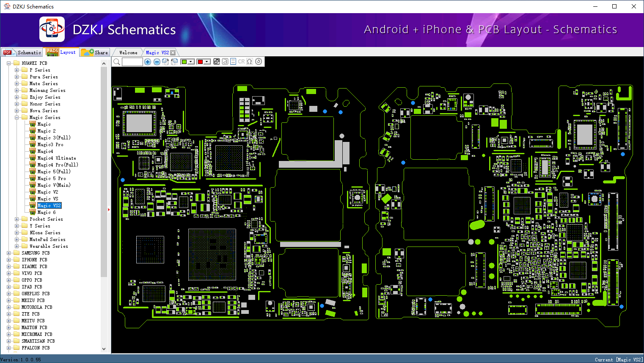Open the green color dropdown arrow
644x363 pixels.
click(x=191, y=62)
